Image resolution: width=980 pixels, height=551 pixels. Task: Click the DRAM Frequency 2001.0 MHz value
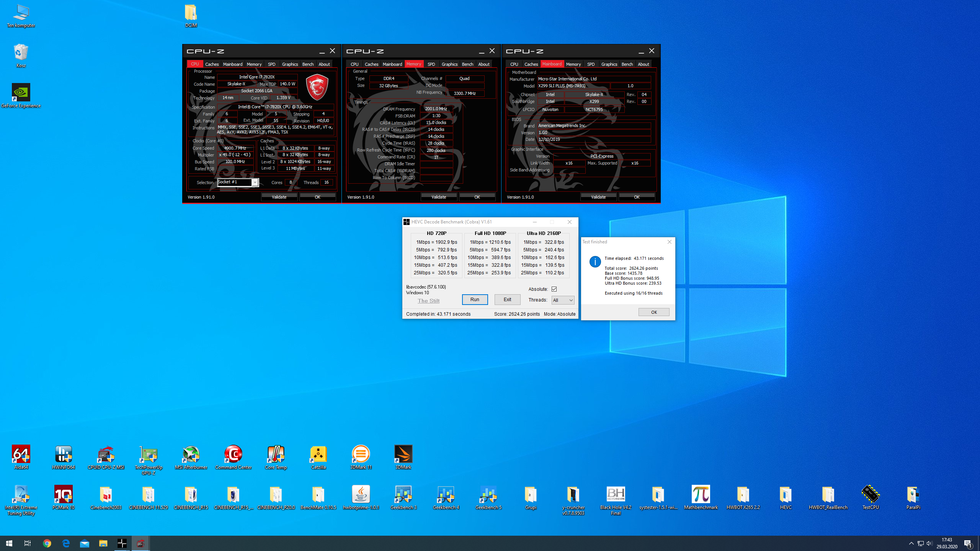436,109
